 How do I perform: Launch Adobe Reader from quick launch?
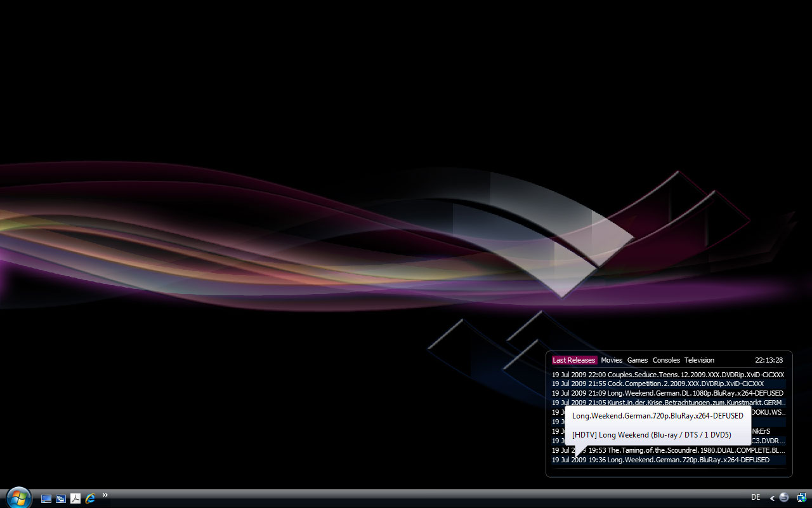point(75,498)
